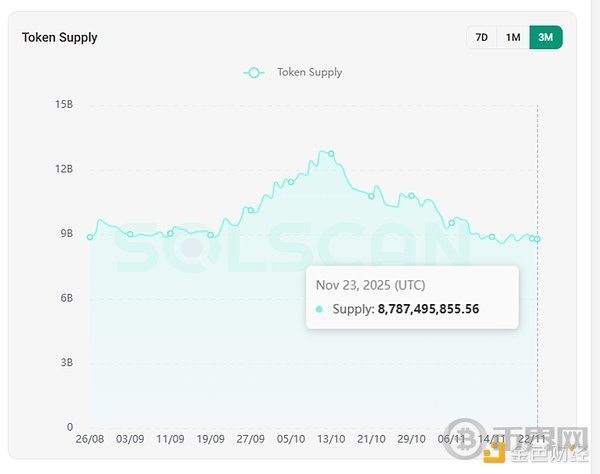
Task: Click the data point marker above 14/11
Action: (x=492, y=237)
